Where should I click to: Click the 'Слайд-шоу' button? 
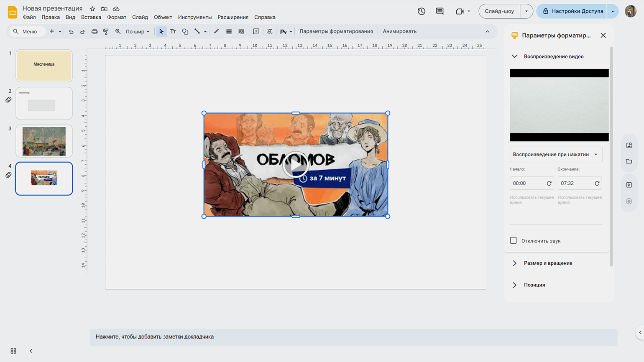tap(499, 11)
